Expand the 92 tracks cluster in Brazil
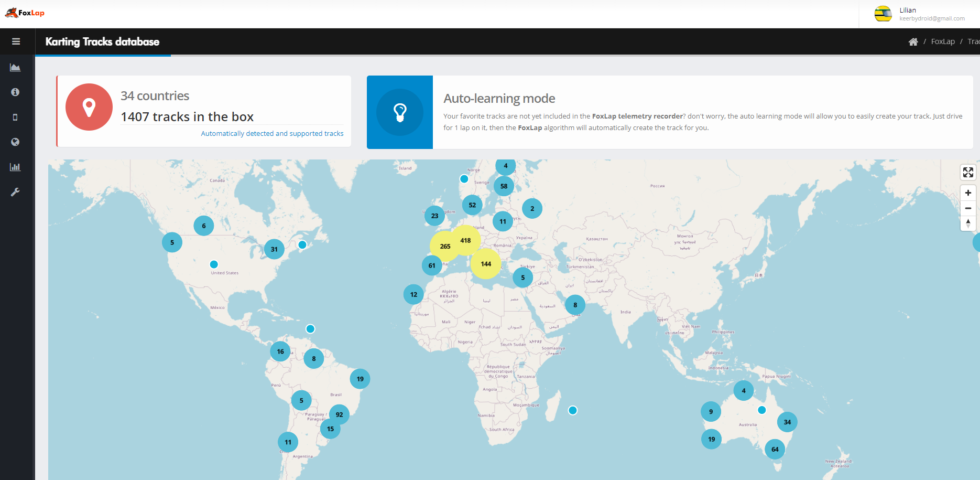 click(339, 414)
